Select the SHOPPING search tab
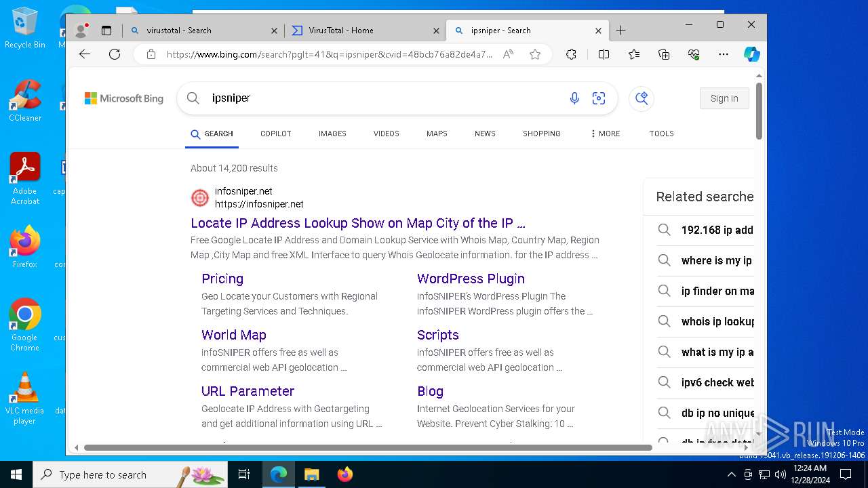 [x=541, y=134]
